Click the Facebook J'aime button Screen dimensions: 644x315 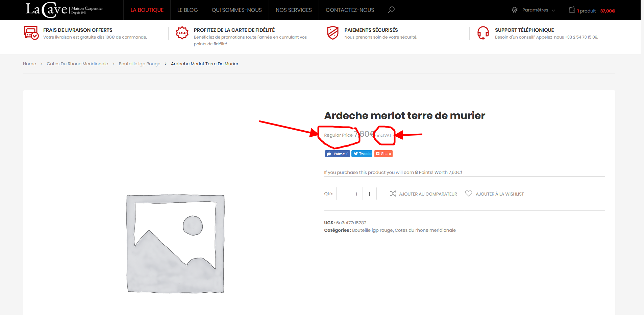(x=337, y=154)
